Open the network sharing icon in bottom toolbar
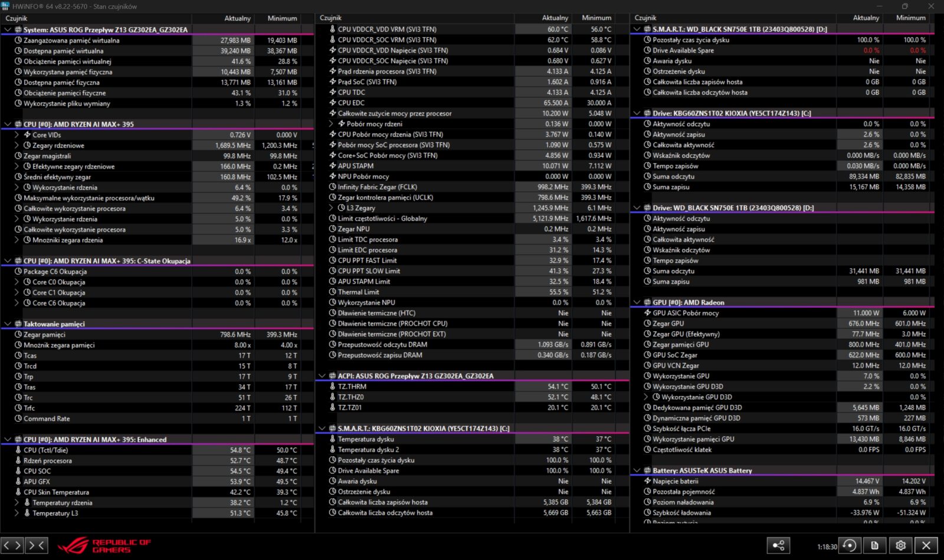944x560 pixels. click(x=778, y=545)
